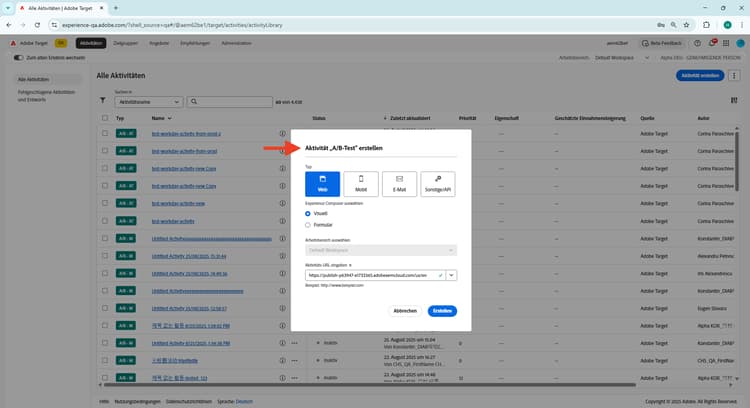The height and width of the screenshot is (408, 750).
Task: Open browser extensions puzzle icon
Action: [x=706, y=25]
